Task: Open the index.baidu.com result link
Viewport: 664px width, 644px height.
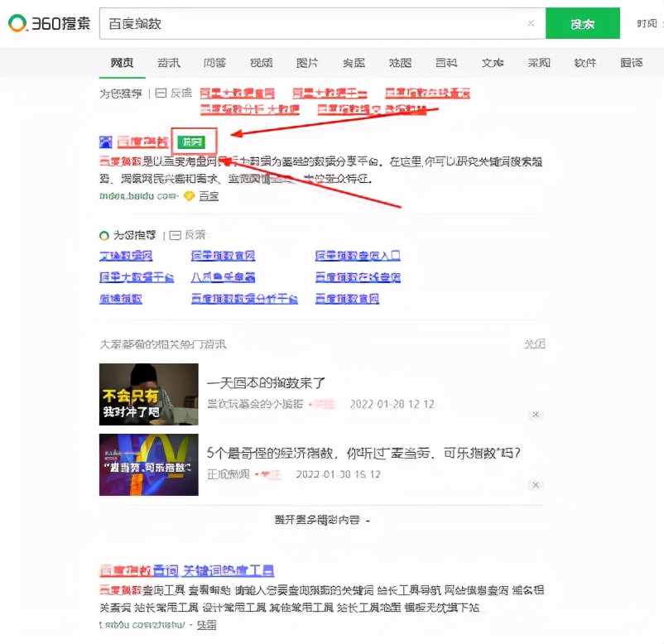Action: (x=137, y=196)
